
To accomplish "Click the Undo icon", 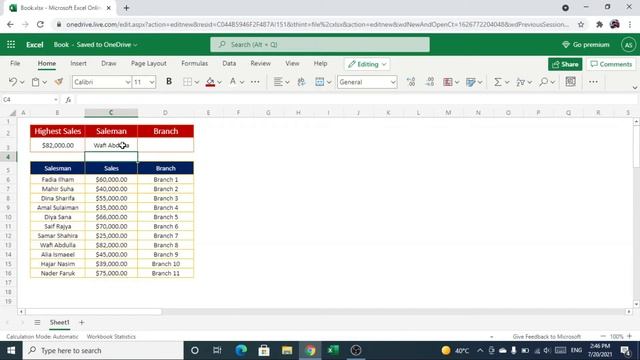I will pyautogui.click(x=13, y=82).
